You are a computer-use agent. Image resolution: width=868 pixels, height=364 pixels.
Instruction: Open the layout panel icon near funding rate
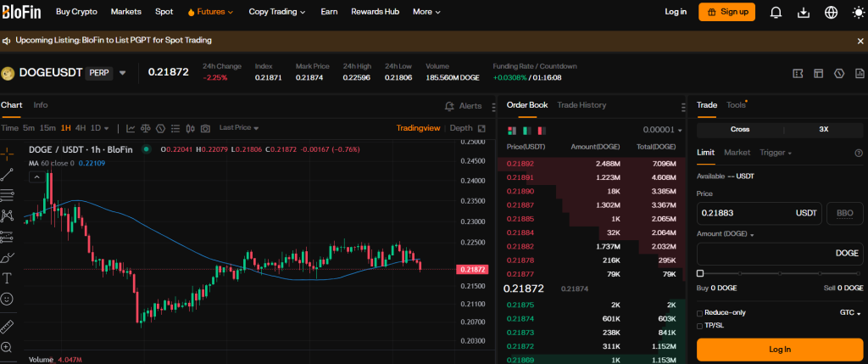click(x=818, y=73)
